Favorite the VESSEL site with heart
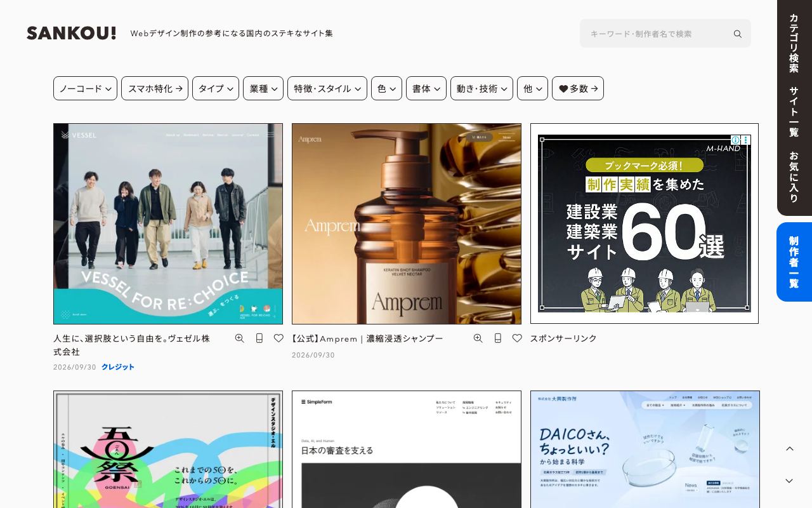Image resolution: width=812 pixels, height=508 pixels. tap(278, 338)
